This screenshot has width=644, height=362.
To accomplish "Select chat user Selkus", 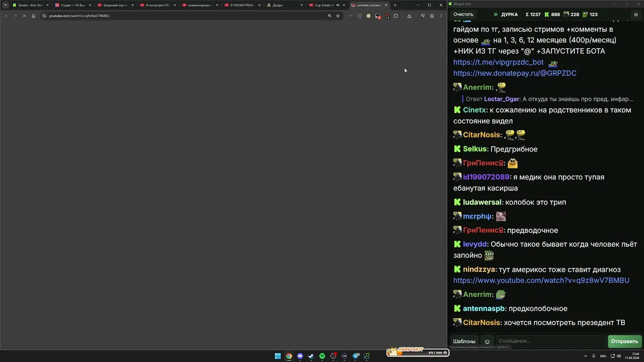I will (x=475, y=149).
